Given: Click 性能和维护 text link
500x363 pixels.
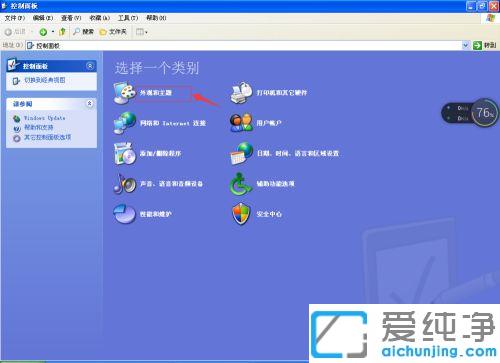Looking at the screenshot, I should pyautogui.click(x=156, y=214).
